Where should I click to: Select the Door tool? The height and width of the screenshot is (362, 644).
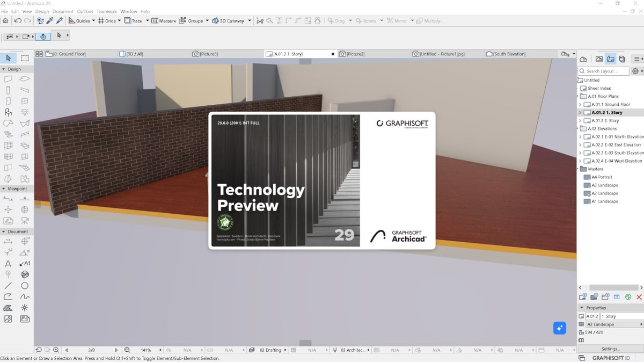(x=8, y=101)
